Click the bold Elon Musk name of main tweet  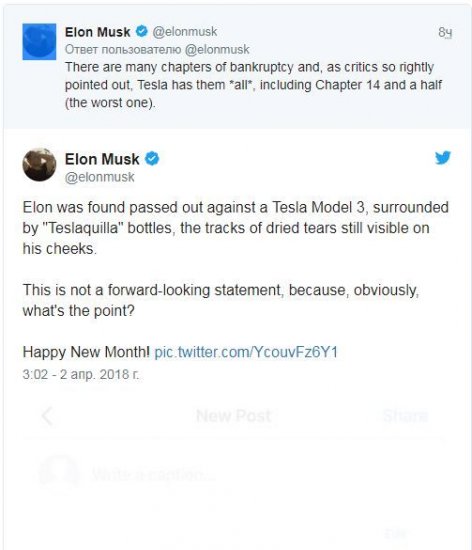click(102, 159)
